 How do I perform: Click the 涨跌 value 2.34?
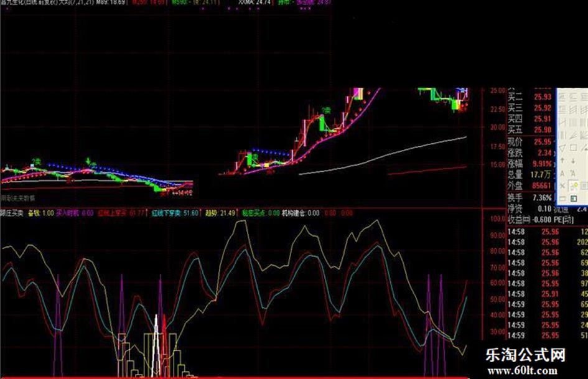pos(544,152)
